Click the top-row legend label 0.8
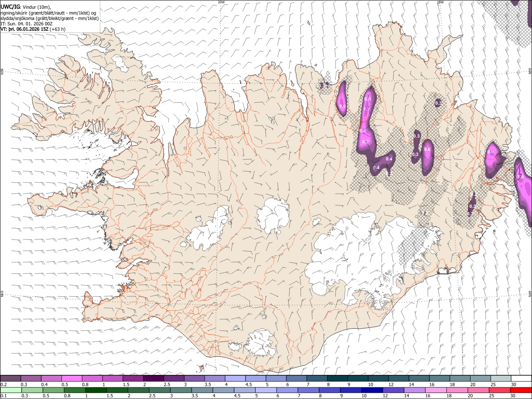 (85, 384)
